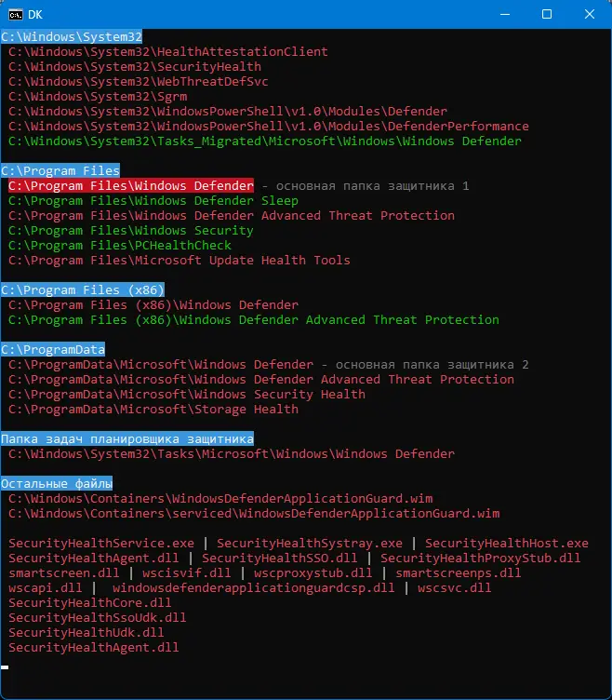This screenshot has height=700, width=612.
Task: Select the 'Папка задач планировщика защитника' header
Action: point(127,438)
